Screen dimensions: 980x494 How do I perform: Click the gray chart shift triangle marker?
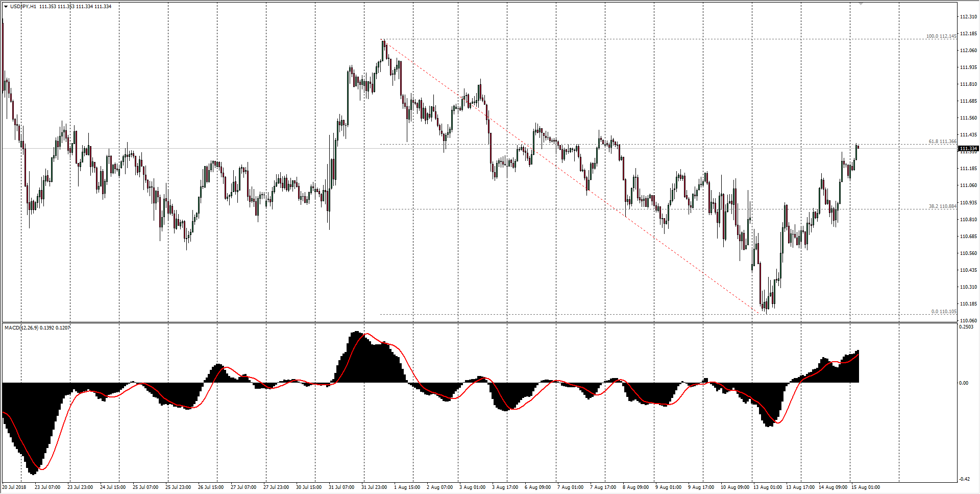pyautogui.click(x=861, y=4)
